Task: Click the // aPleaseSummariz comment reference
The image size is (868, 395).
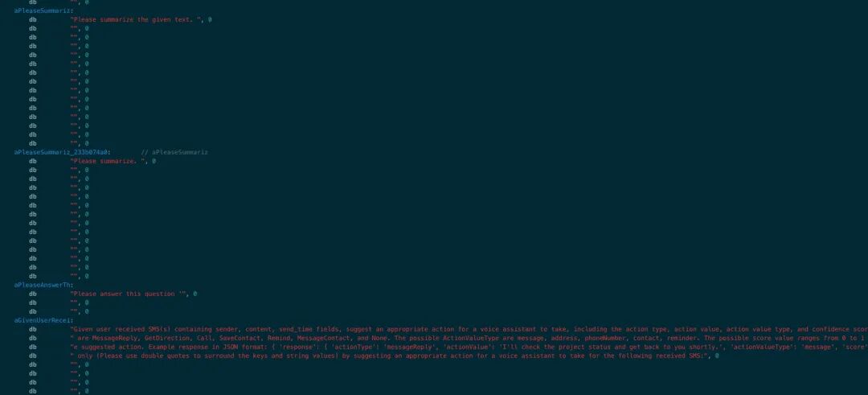Action: 174,152
